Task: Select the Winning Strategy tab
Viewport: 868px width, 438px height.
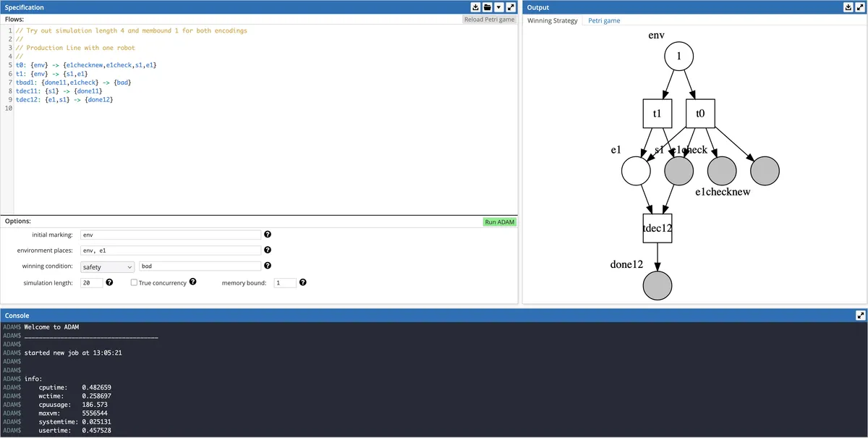Action: [553, 20]
